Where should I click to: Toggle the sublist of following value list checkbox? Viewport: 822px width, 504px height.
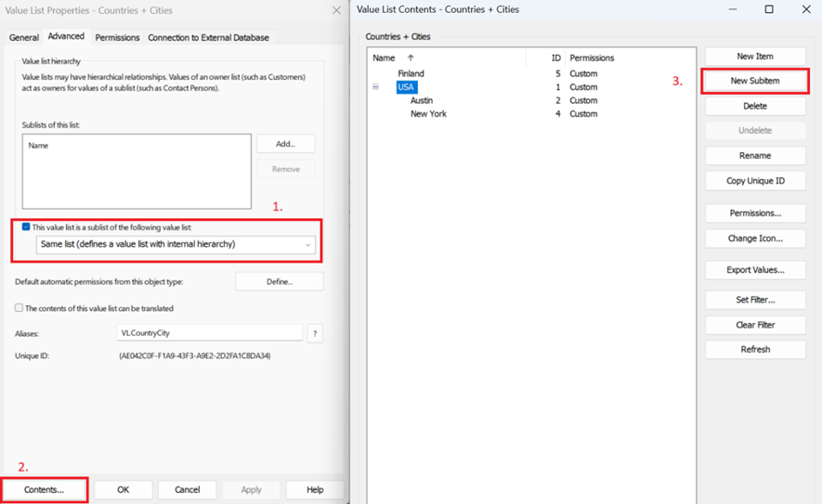click(x=26, y=226)
